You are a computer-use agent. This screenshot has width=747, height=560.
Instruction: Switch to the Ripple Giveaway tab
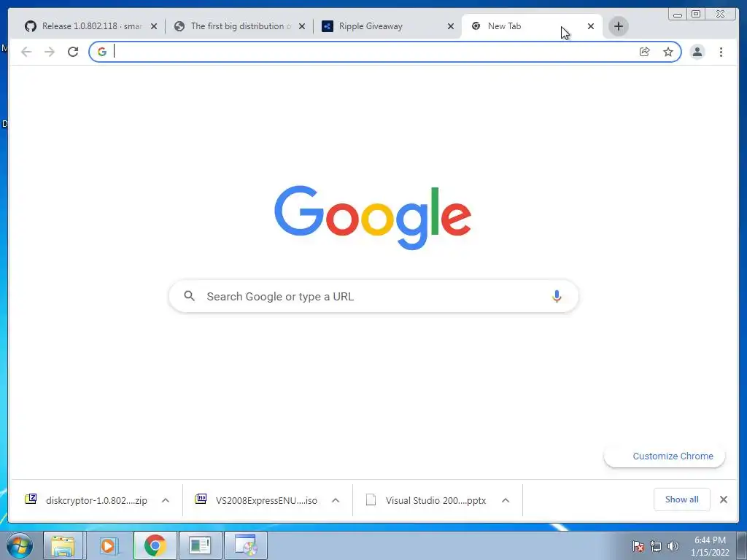tap(387, 26)
